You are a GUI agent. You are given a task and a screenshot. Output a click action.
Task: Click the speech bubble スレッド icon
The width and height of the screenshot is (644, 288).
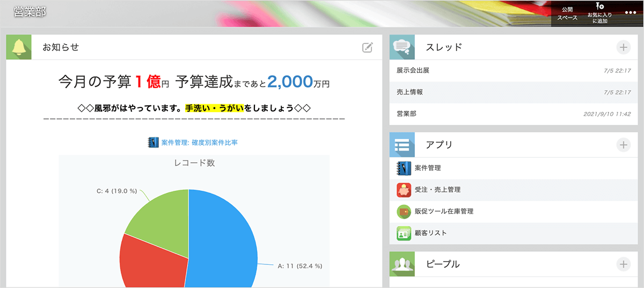(x=402, y=47)
